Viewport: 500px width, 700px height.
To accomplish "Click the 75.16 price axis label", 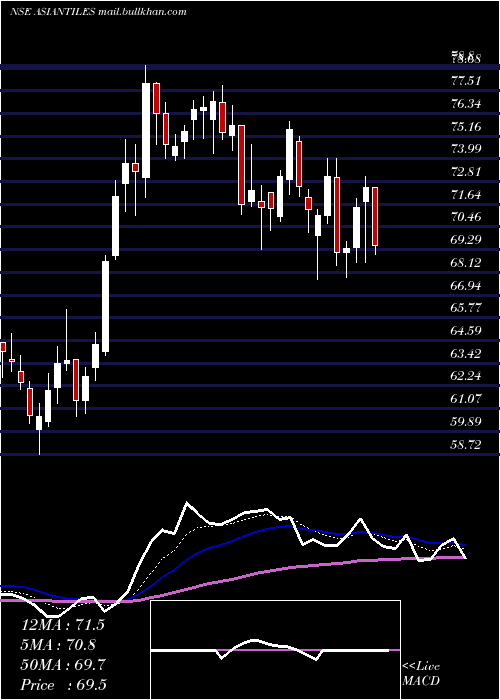I will click(x=466, y=127).
